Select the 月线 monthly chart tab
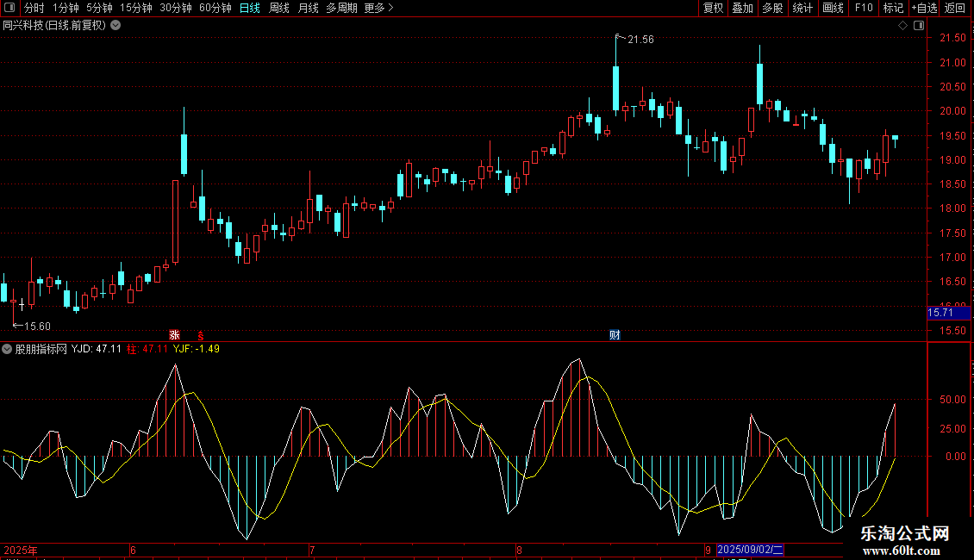Image resolution: width=974 pixels, height=560 pixels. pyautogui.click(x=308, y=8)
